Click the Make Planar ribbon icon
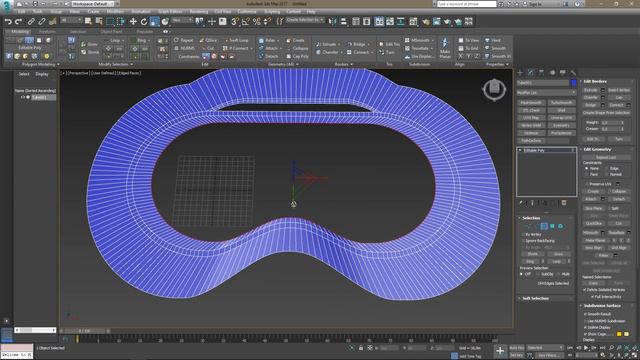The image size is (640, 360). coord(445,48)
